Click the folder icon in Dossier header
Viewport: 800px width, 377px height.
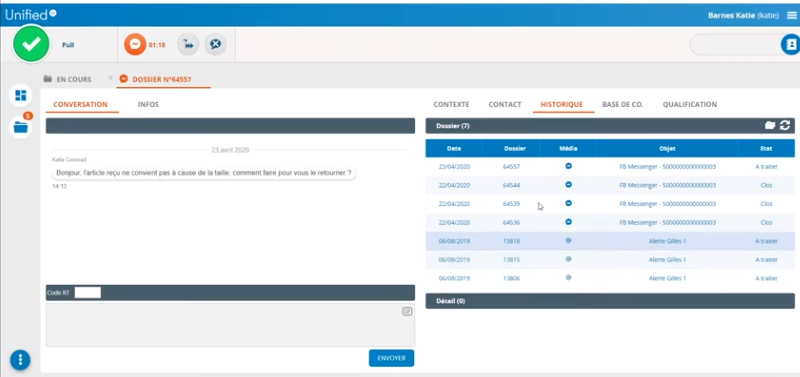pyautogui.click(x=770, y=125)
